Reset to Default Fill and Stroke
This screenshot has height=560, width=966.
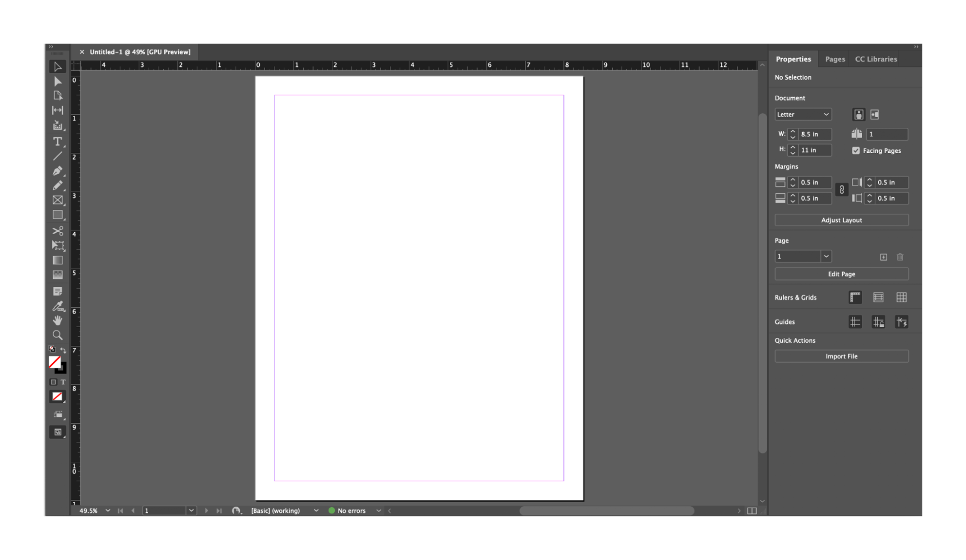52,349
